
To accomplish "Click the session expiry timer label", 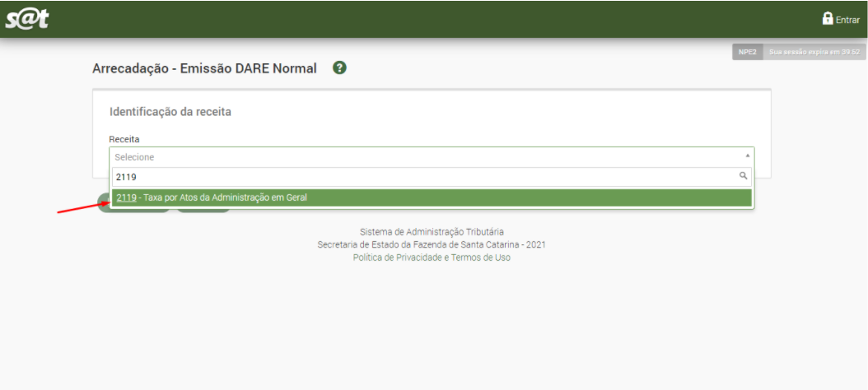I will pyautogui.click(x=815, y=53).
